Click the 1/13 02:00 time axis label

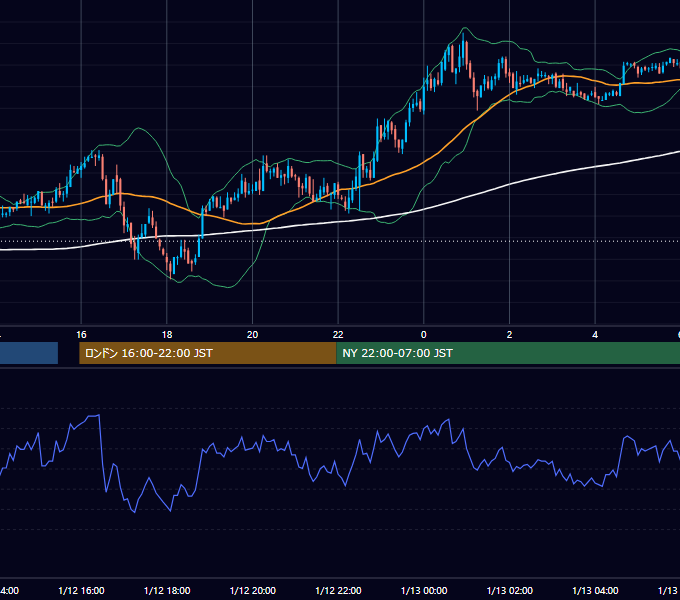[x=510, y=590]
